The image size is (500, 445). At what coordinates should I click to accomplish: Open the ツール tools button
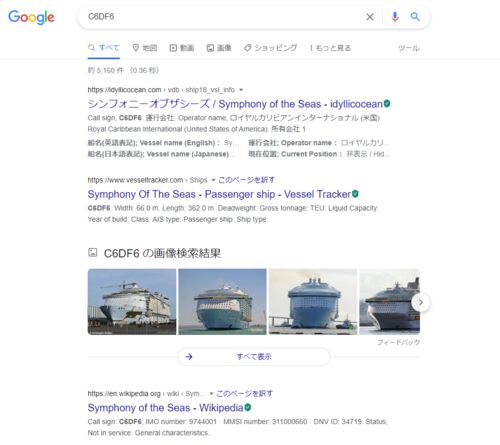tap(409, 48)
